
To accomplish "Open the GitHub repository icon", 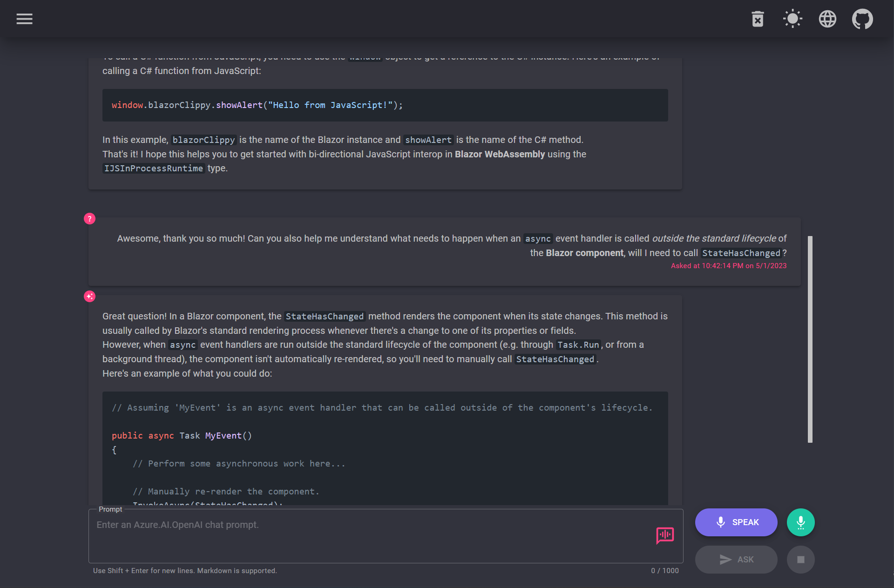I will pyautogui.click(x=862, y=19).
